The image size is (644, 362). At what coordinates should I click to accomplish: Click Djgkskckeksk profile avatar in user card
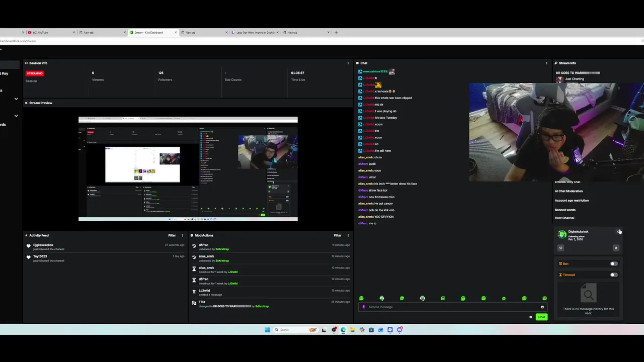(x=562, y=235)
